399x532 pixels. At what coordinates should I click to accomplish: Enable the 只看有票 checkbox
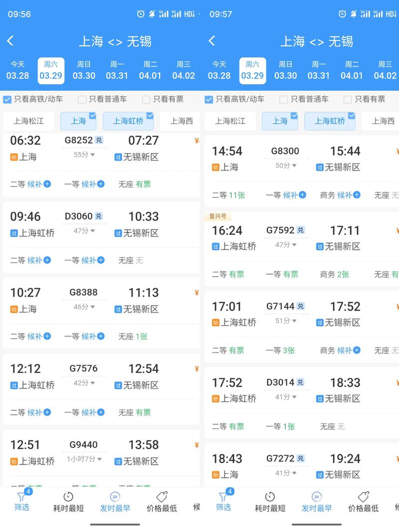(146, 99)
